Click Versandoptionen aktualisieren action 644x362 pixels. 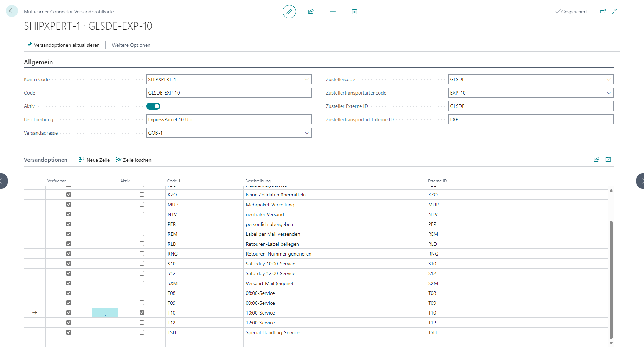point(64,45)
